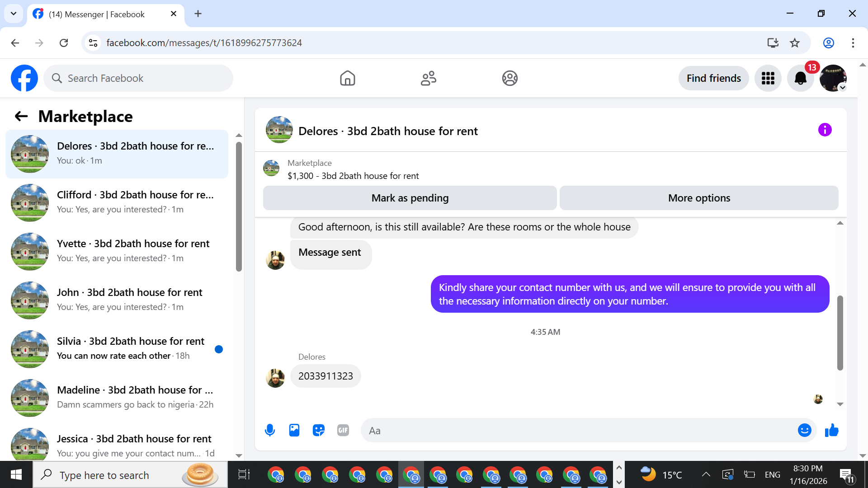This screenshot has height=488, width=868.
Task: Open the emoji picker in the message box
Action: (804, 430)
